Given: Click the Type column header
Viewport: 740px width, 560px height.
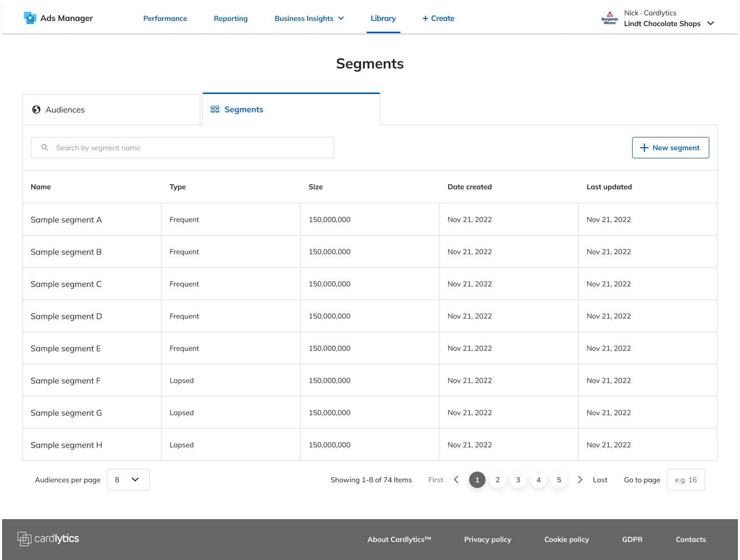Looking at the screenshot, I should [178, 187].
